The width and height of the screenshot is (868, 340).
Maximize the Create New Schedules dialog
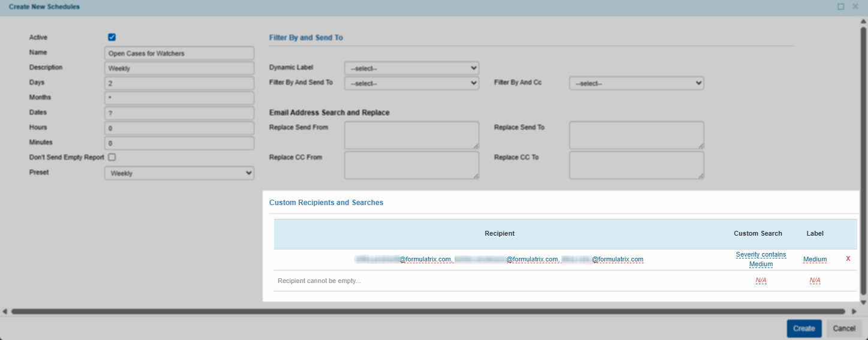tap(841, 7)
